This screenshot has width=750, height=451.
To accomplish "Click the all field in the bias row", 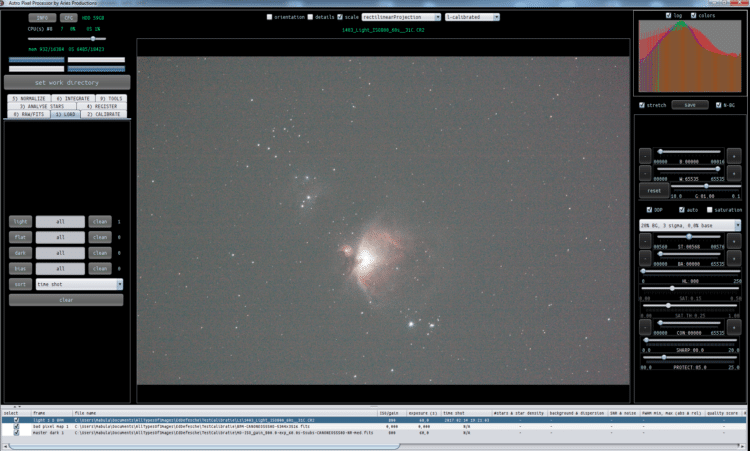I will 60,268.
